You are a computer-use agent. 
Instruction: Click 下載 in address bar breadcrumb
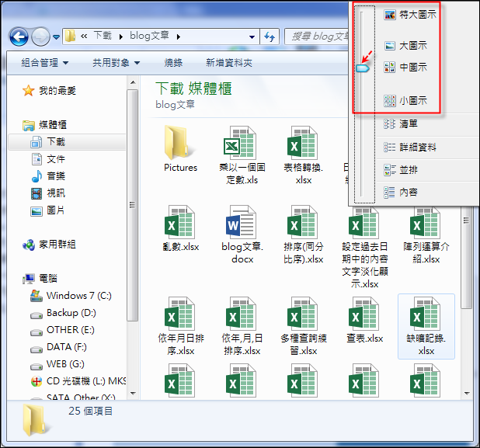(x=103, y=36)
